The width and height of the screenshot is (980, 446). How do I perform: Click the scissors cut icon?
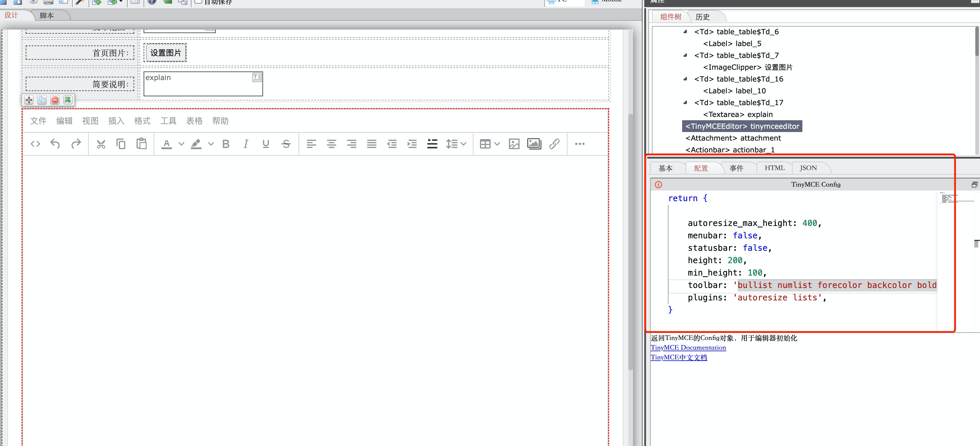coord(101,144)
